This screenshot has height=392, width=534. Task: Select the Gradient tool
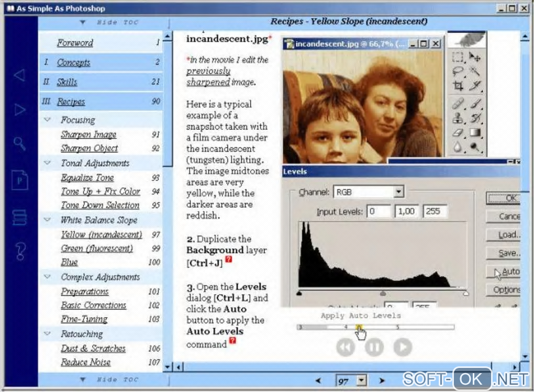point(475,132)
